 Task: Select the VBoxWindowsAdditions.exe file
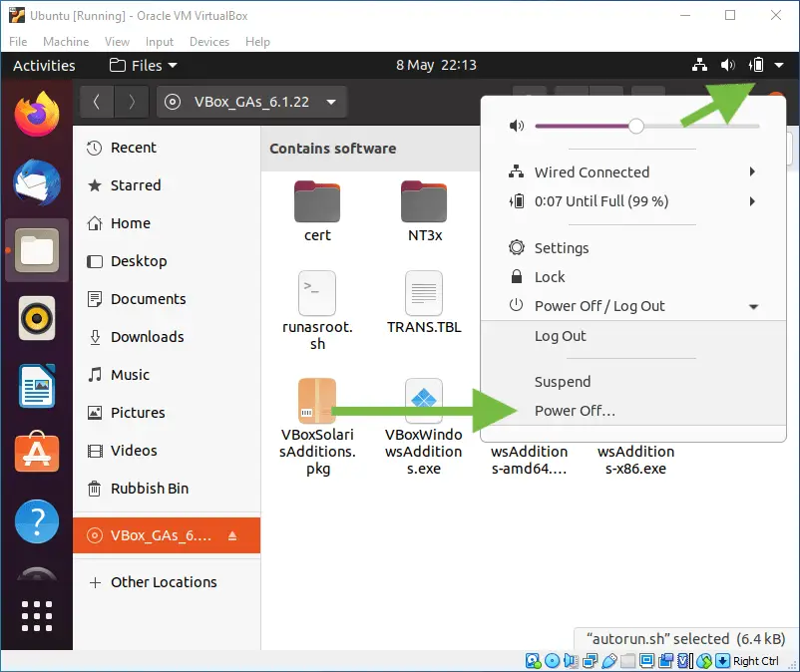[424, 428]
